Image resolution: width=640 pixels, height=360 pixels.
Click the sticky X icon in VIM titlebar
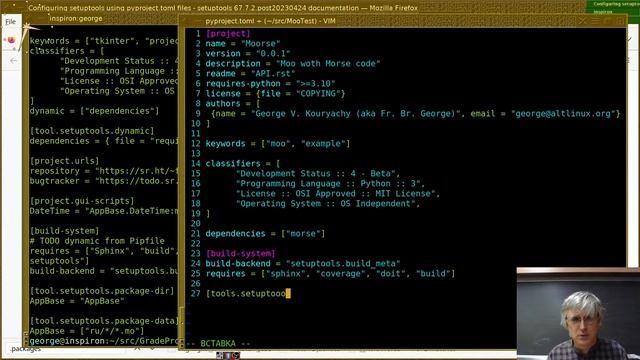point(582,21)
